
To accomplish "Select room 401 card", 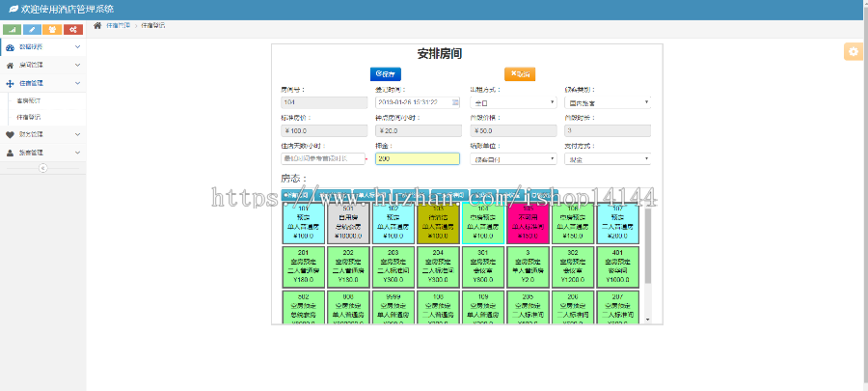I will coord(617,267).
